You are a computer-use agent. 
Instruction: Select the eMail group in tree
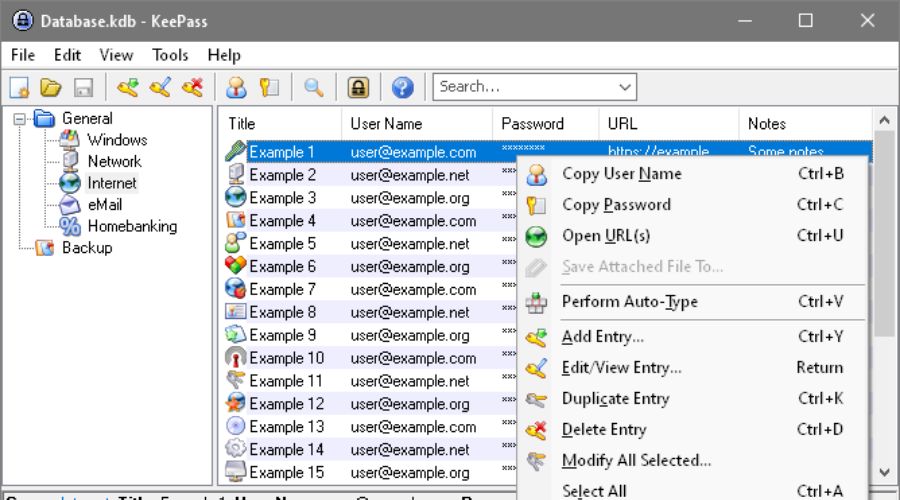tap(104, 204)
